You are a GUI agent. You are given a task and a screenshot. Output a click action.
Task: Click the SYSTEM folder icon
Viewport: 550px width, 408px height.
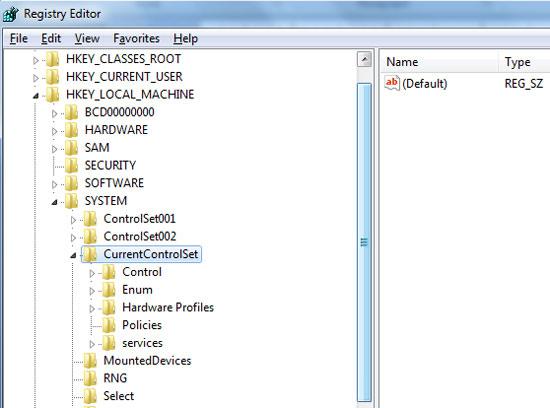tap(72, 201)
